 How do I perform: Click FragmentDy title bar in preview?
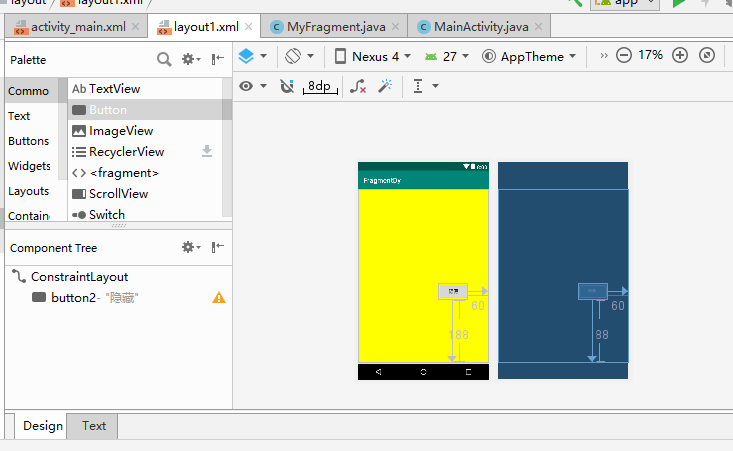point(424,180)
